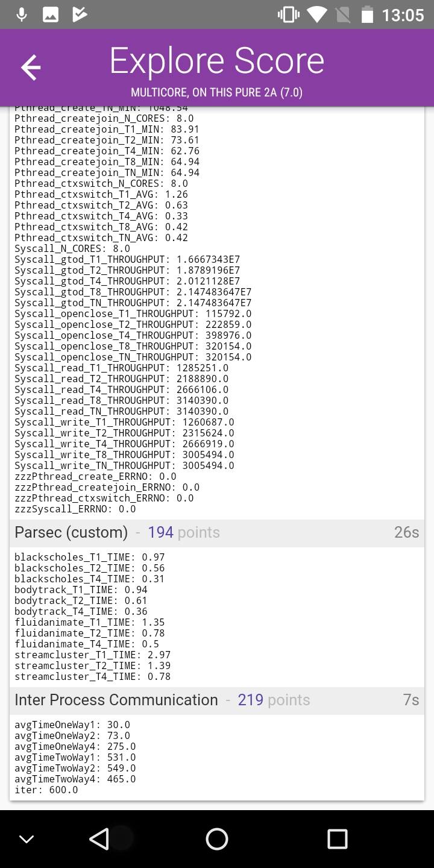Viewport: 434px width, 868px height.
Task: Collapse keyboard with down chevron
Action: point(26,839)
